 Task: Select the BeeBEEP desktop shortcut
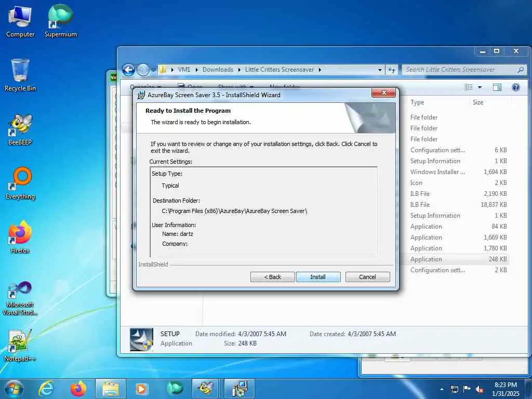(x=20, y=129)
